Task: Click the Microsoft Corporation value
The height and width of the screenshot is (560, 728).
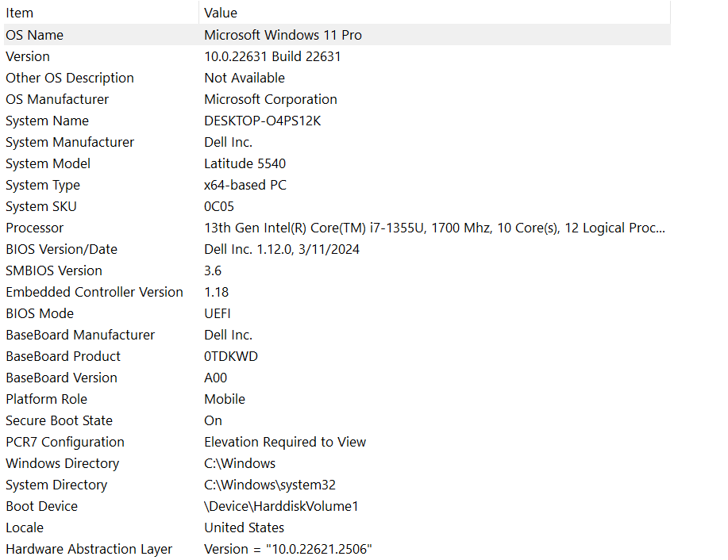Action: pos(271,99)
